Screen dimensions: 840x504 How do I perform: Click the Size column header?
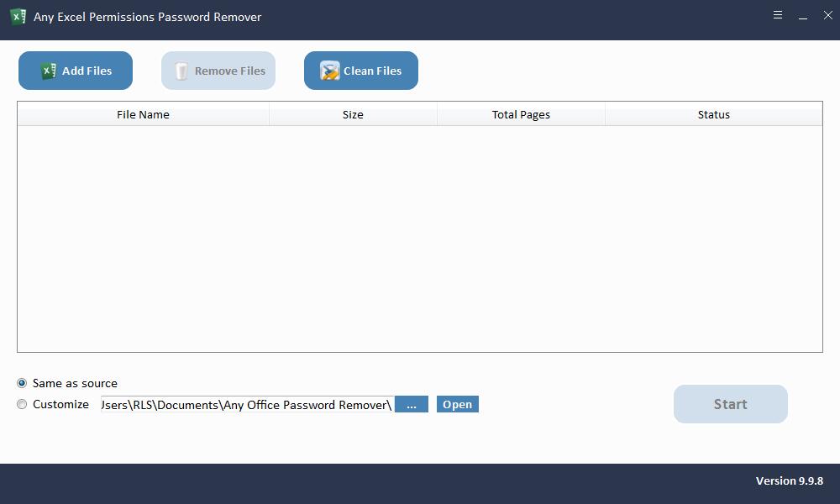point(353,114)
